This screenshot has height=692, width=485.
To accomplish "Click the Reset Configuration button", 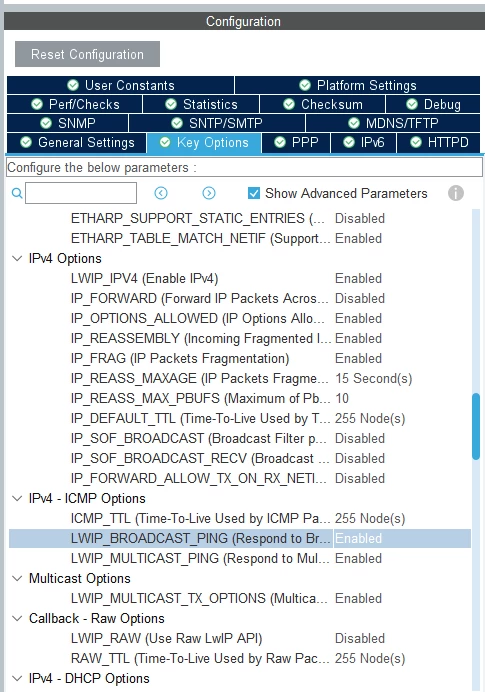I will [87, 54].
